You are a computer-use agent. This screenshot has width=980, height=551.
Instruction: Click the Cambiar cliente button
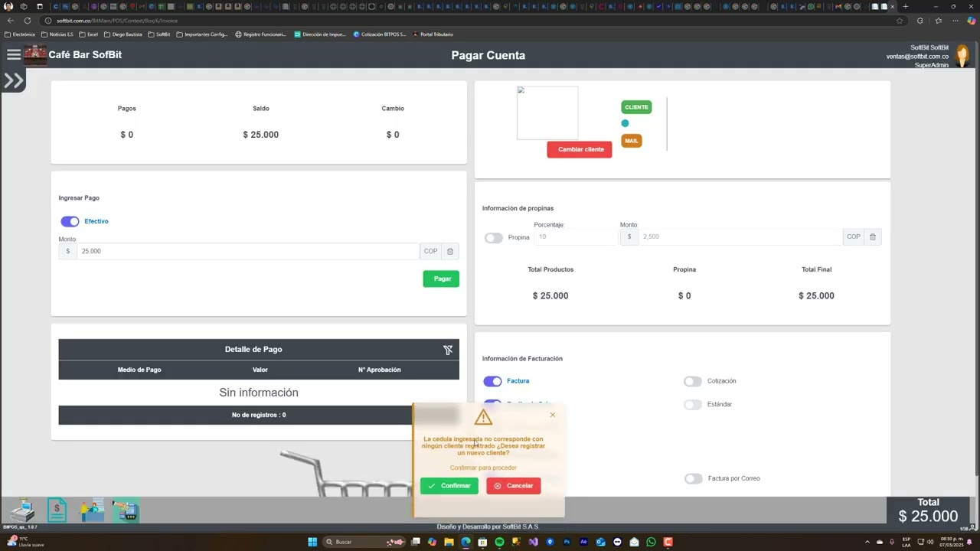click(580, 149)
